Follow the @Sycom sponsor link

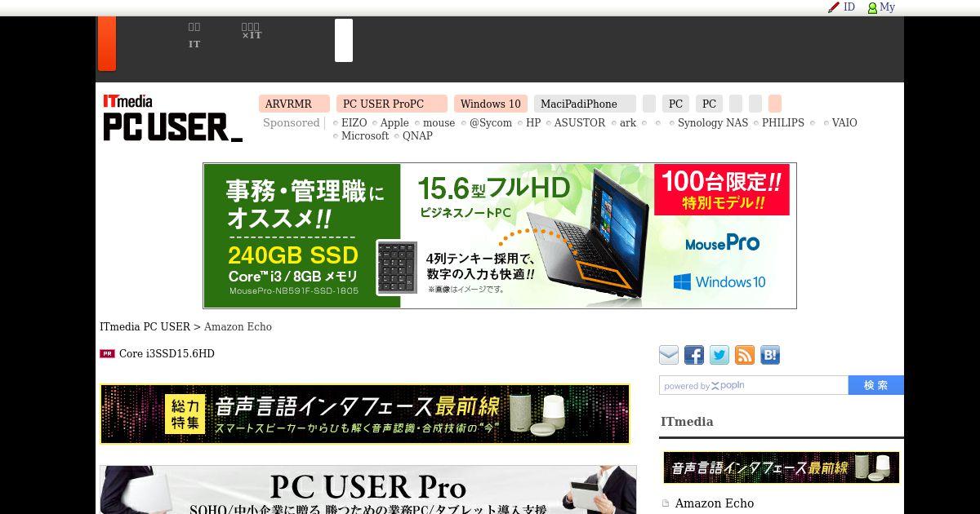(491, 123)
